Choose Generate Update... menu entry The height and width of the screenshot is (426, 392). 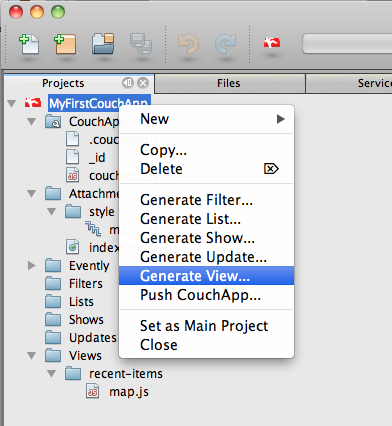click(x=206, y=257)
